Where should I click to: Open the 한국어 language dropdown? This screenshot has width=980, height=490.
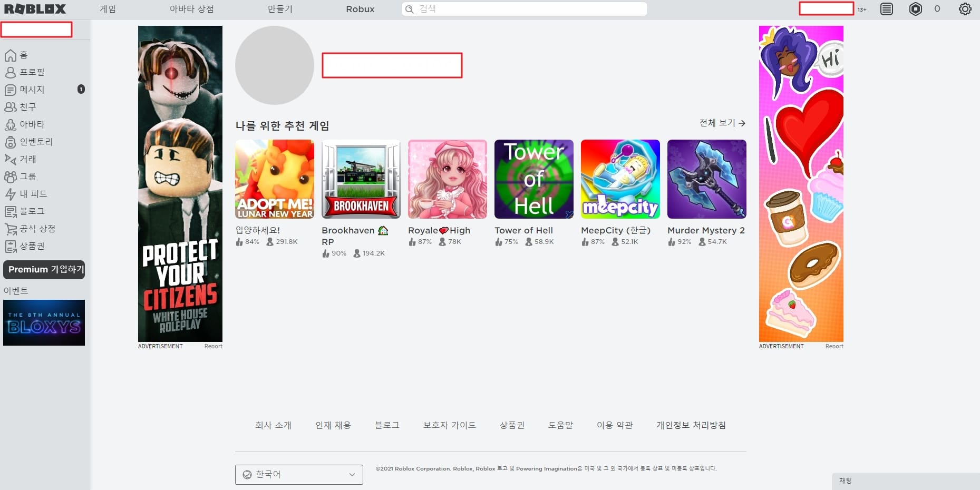[299, 475]
